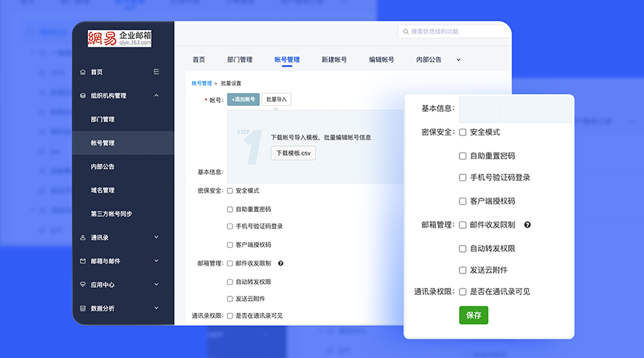Click the 数据分析 icon in sidebar
644x358 pixels.
pyautogui.click(x=83, y=309)
